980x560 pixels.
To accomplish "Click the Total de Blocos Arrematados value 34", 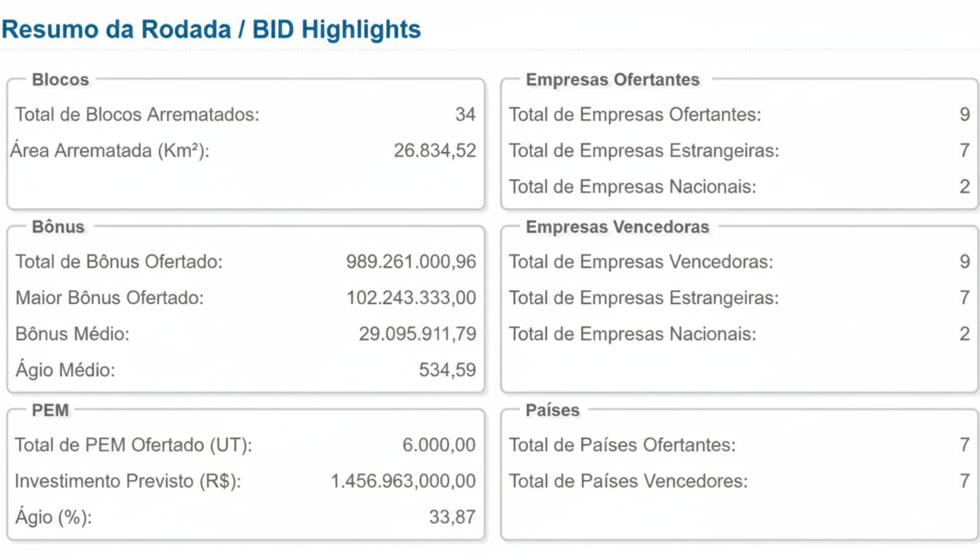I will click(x=465, y=114).
